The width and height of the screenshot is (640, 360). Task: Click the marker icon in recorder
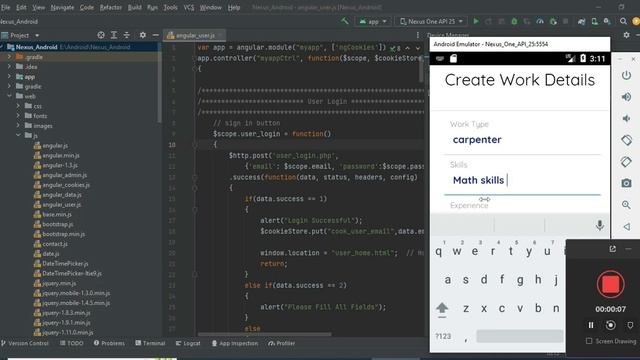(630, 325)
